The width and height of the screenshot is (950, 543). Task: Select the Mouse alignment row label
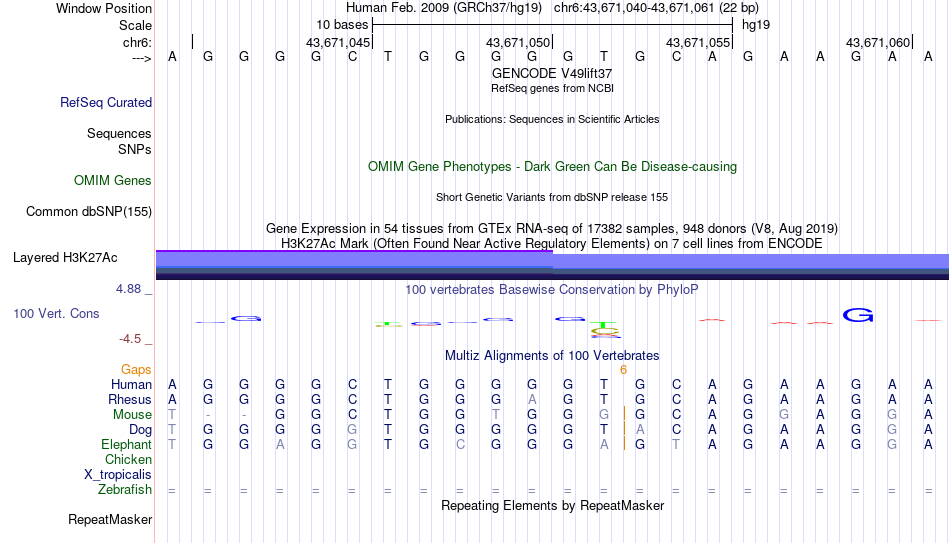[132, 415]
